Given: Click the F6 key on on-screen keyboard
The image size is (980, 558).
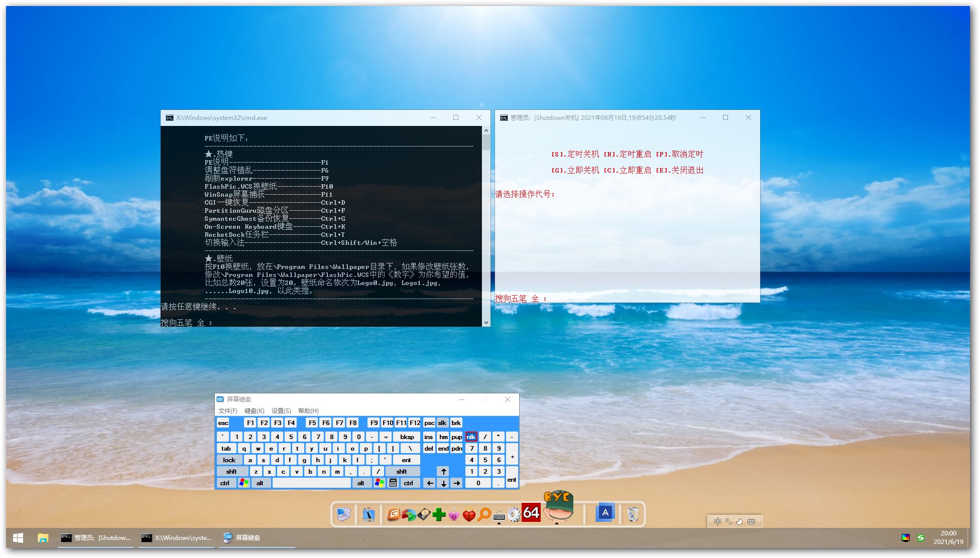Looking at the screenshot, I should click(326, 423).
